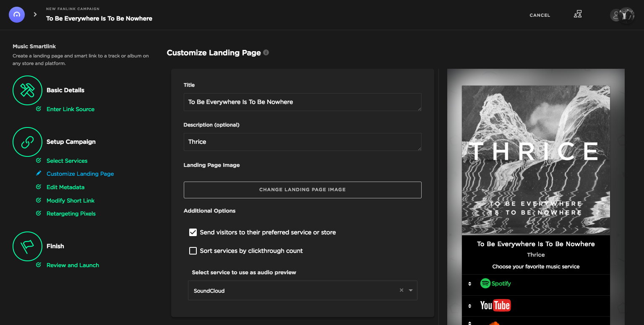Go to Enter Link Source step

tap(70, 109)
